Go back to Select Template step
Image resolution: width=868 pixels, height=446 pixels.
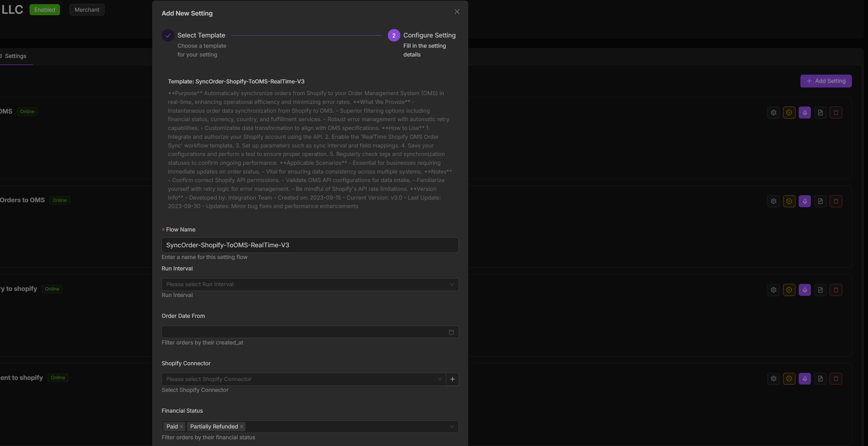click(201, 35)
